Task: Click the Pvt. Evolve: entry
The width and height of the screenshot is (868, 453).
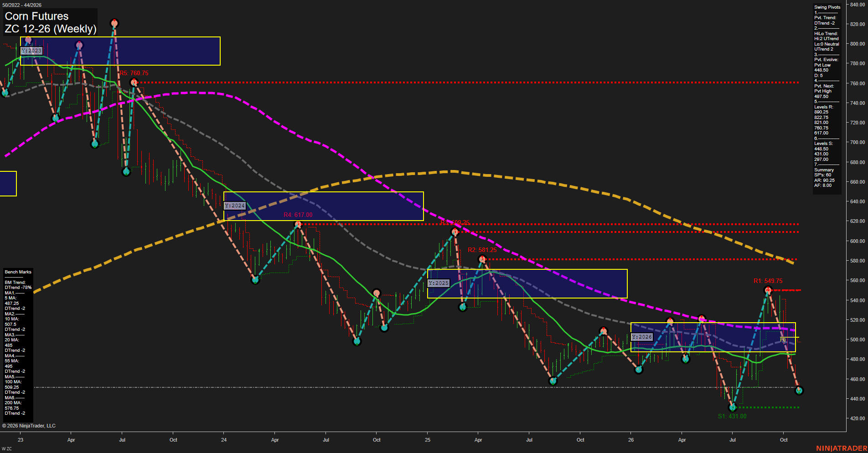Action: click(826, 60)
